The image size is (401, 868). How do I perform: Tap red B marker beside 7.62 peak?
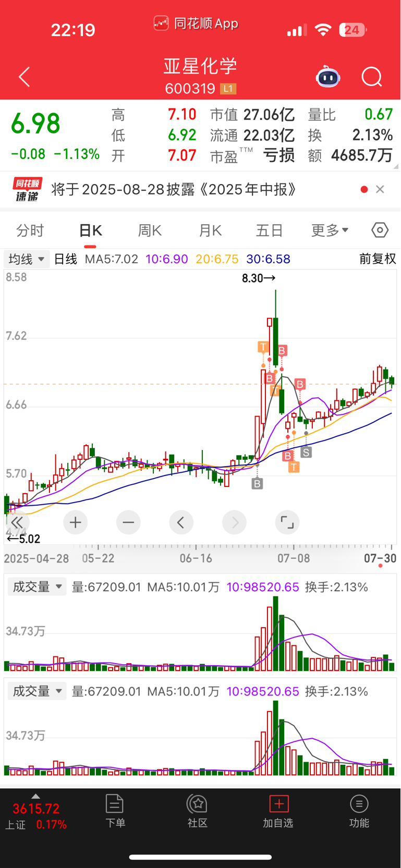282,351
